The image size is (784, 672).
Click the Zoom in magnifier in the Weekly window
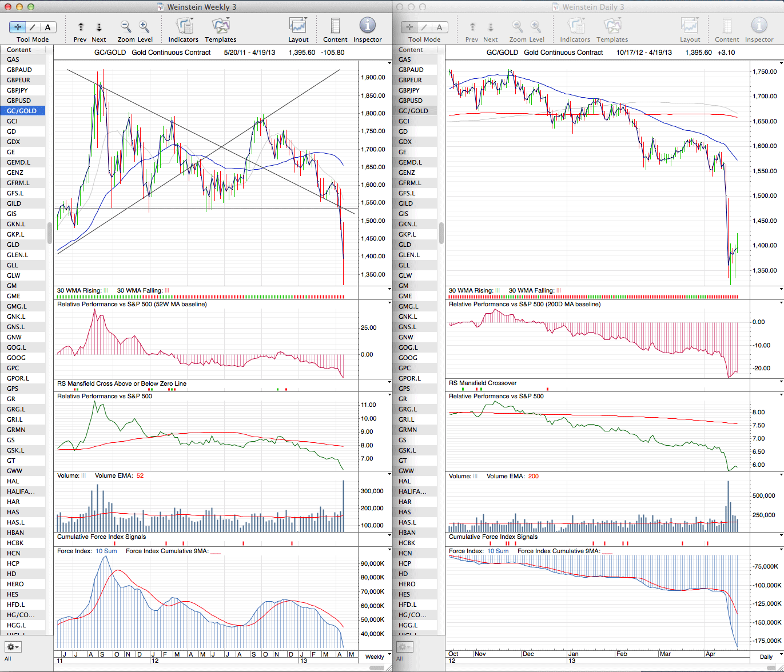[144, 27]
